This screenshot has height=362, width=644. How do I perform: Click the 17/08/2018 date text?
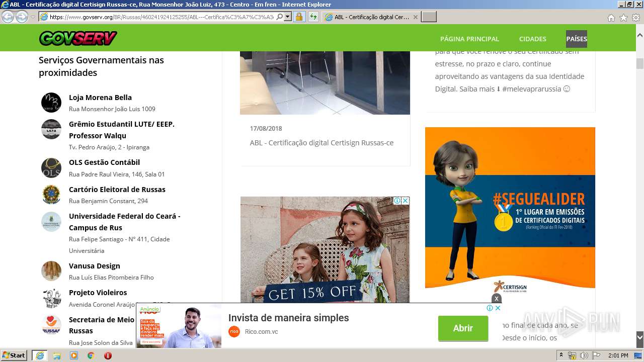(266, 129)
